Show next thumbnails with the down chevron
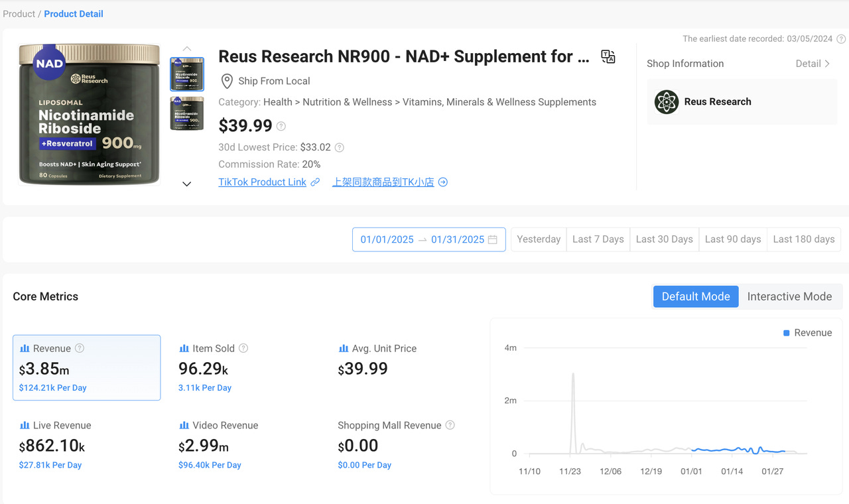Image resolution: width=849 pixels, height=504 pixels. (x=187, y=184)
